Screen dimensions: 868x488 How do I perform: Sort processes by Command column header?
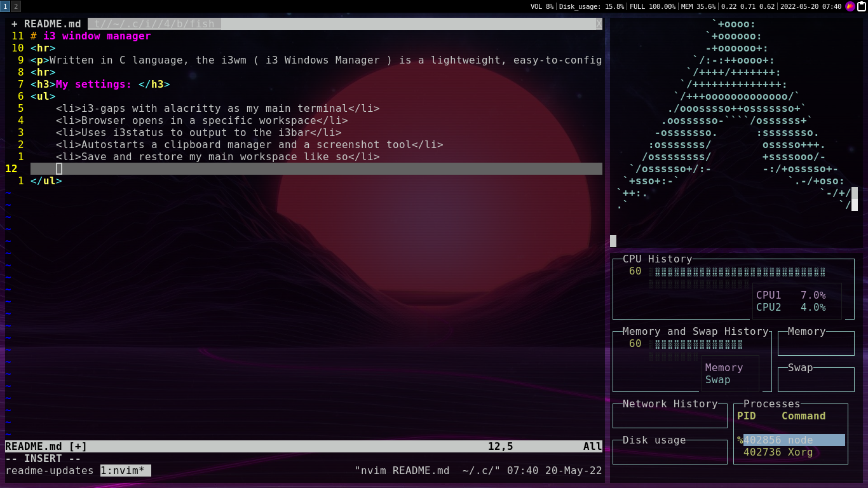tap(804, 416)
